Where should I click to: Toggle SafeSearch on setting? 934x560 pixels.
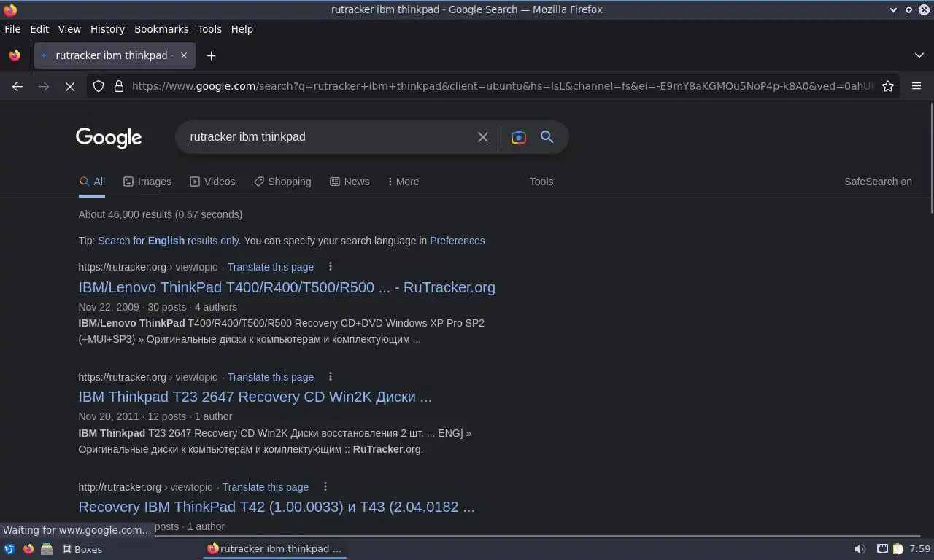coord(878,182)
